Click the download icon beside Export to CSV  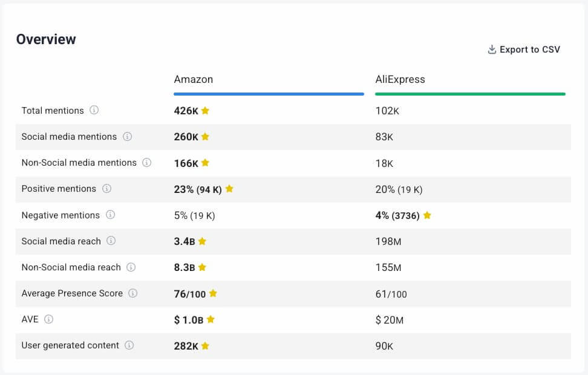tap(492, 50)
